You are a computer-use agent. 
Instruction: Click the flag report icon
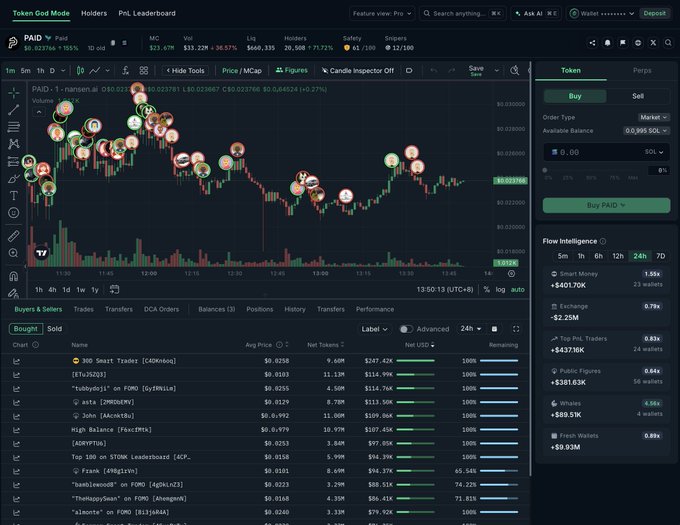[623, 42]
